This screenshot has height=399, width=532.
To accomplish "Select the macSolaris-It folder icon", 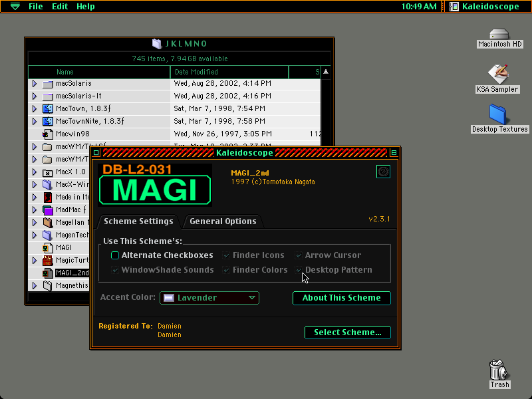I will [48, 96].
